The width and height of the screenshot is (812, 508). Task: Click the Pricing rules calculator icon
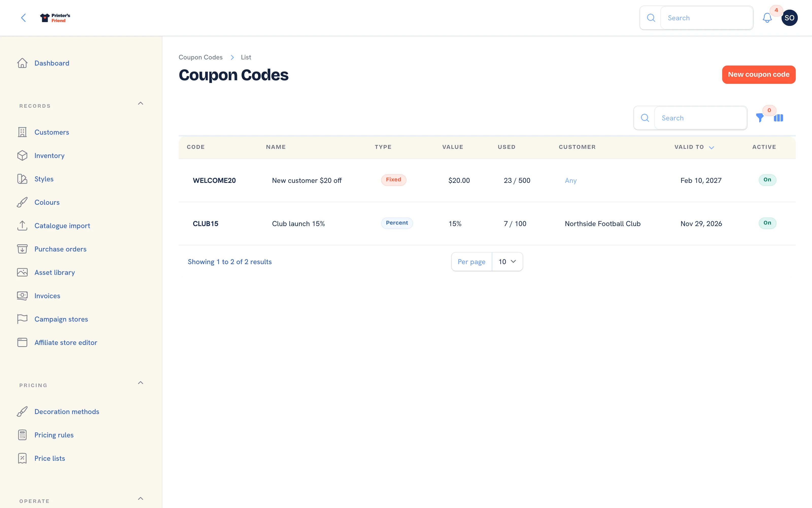point(22,435)
